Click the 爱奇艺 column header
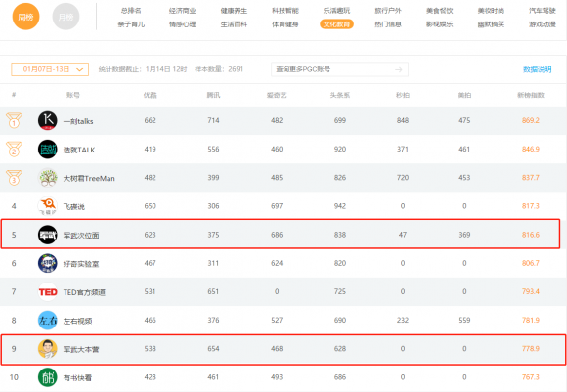Screen dimensions: 567x392 (277, 95)
